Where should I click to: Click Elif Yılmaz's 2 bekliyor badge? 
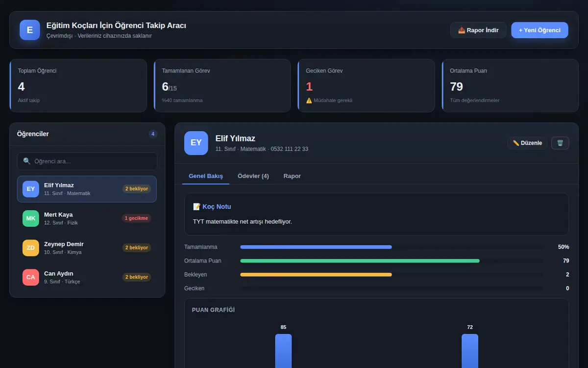(x=136, y=189)
